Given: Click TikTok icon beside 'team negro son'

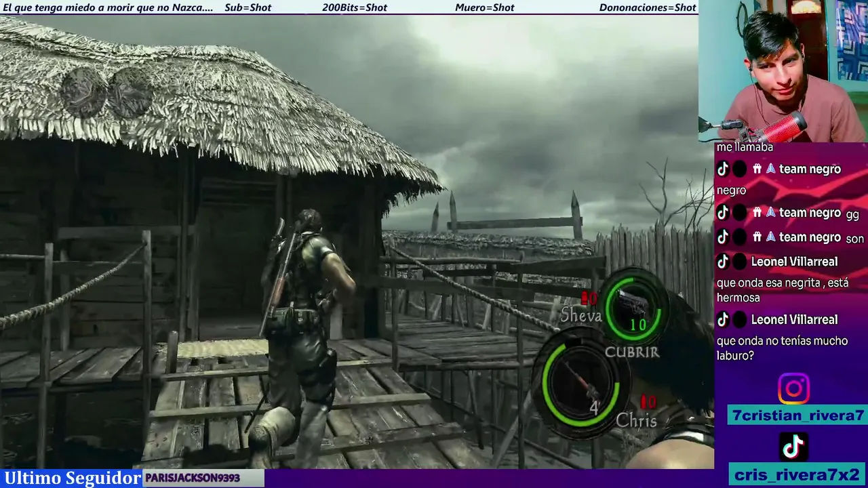Looking at the screenshot, I should 723,237.
